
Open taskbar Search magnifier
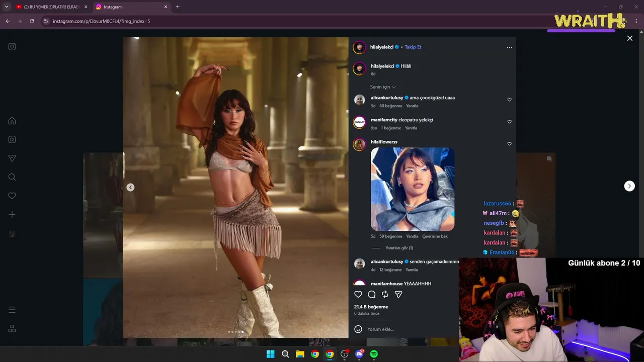click(285, 354)
